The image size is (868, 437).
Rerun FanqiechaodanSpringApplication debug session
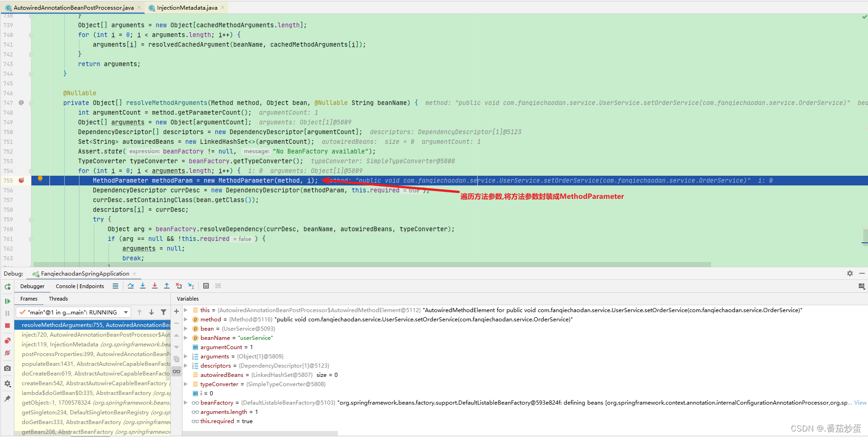[7, 287]
